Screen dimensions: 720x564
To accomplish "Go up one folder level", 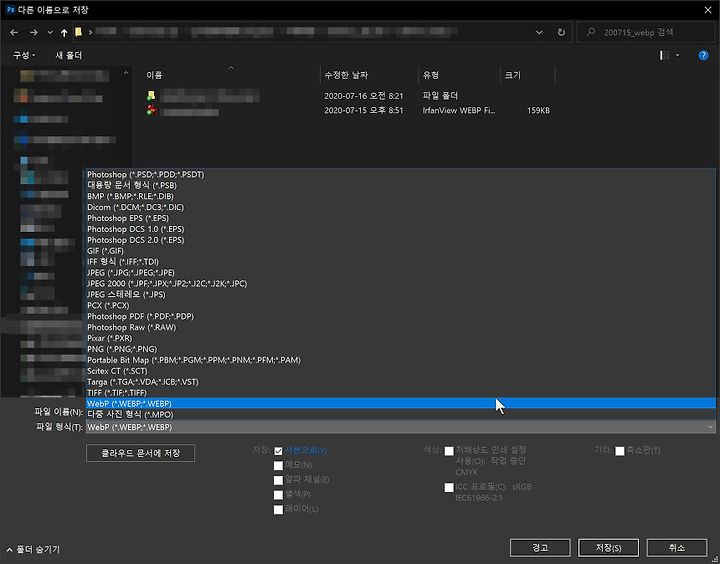I will coord(64,33).
